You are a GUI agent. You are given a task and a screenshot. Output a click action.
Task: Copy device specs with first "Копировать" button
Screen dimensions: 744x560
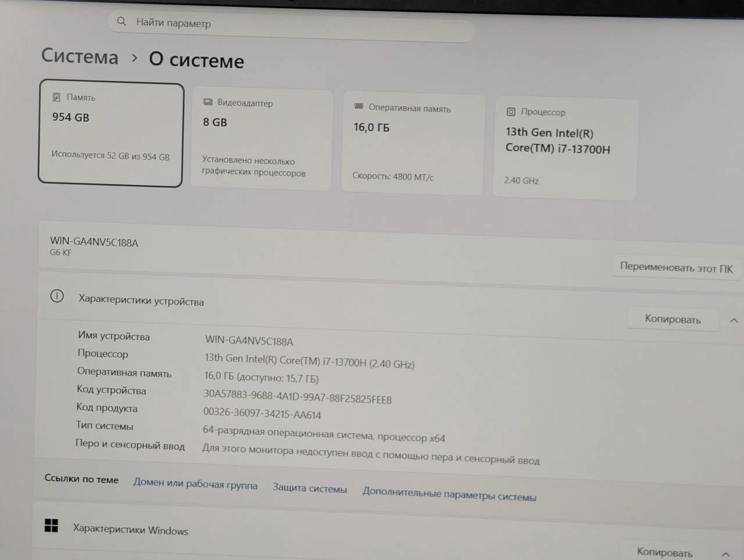coord(673,319)
